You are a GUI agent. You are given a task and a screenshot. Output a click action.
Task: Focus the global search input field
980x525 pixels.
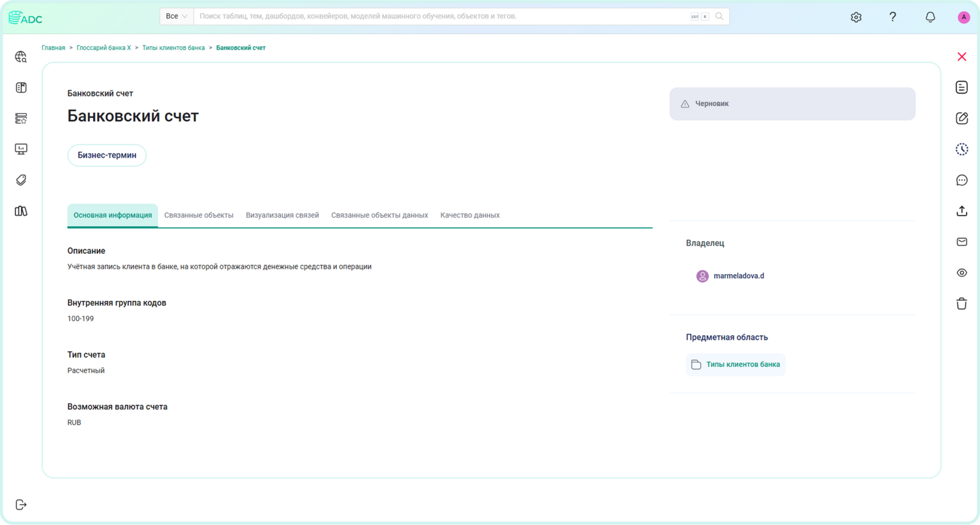442,16
